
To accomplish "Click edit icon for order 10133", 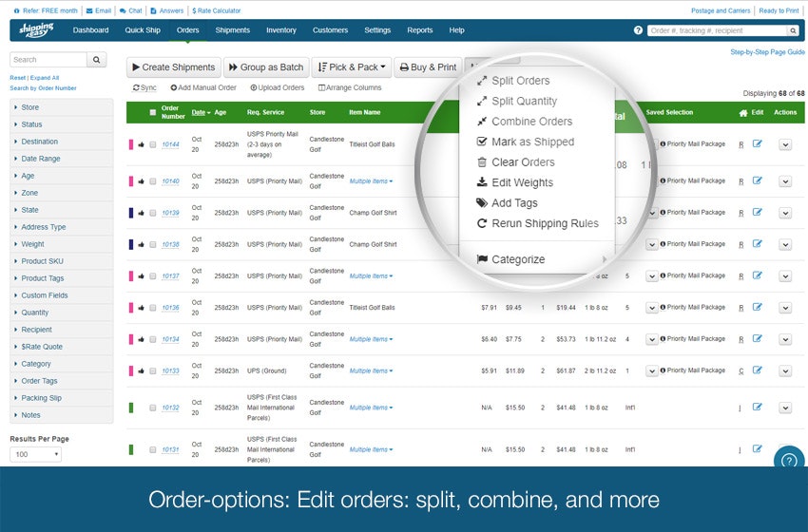I will [757, 370].
